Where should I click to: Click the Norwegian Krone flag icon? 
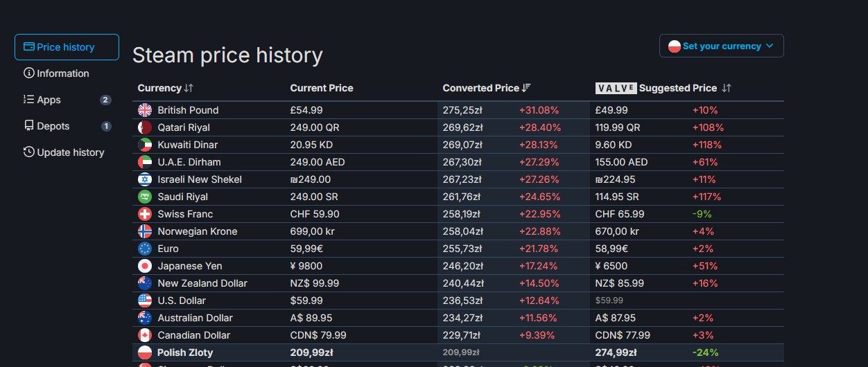(x=145, y=231)
